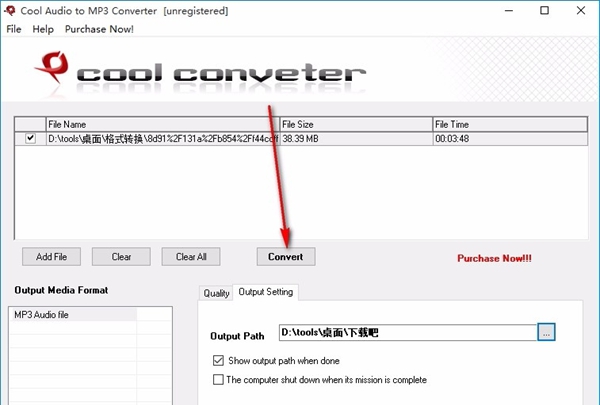
Task: Switch to the Output Setting tab
Action: click(266, 292)
